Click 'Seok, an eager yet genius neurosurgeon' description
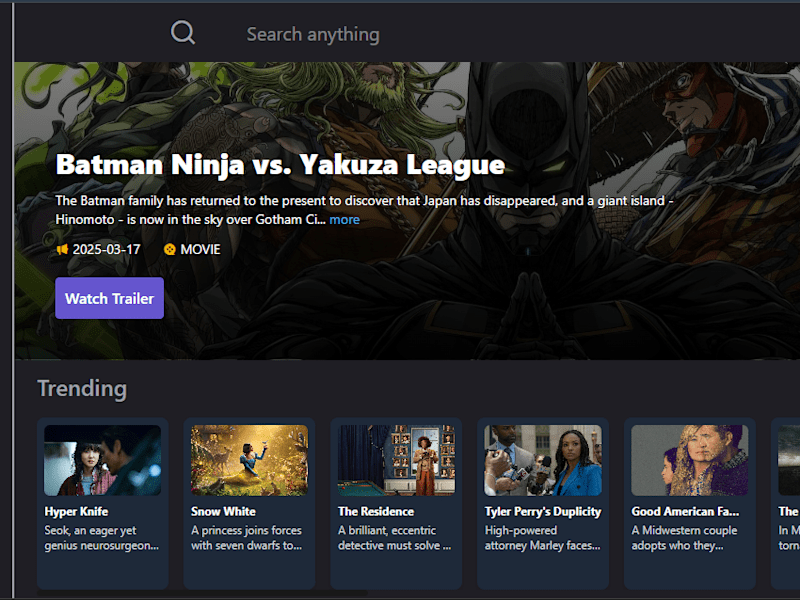Viewport: 800px width, 600px height. [x=102, y=538]
